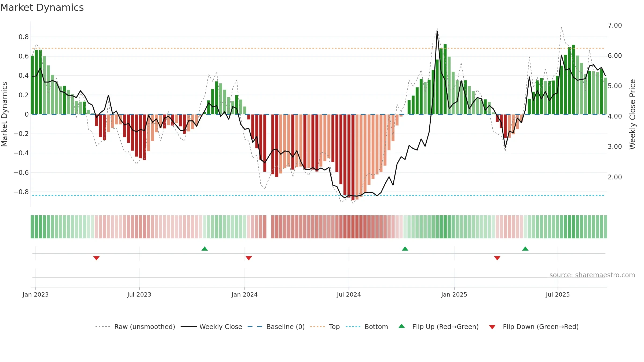Screen dimensions: 644x362
Task: Click the vertical Market Dynamics left axis title
Action: pyautogui.click(x=4, y=114)
